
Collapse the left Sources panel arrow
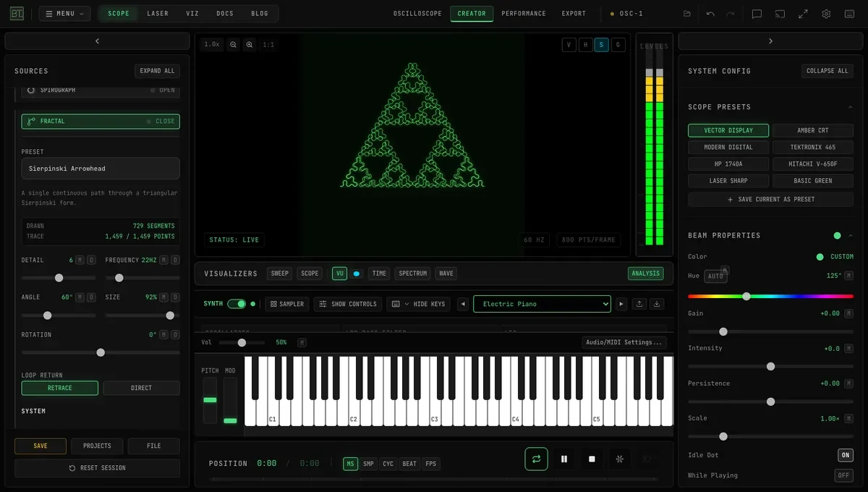pyautogui.click(x=97, y=41)
